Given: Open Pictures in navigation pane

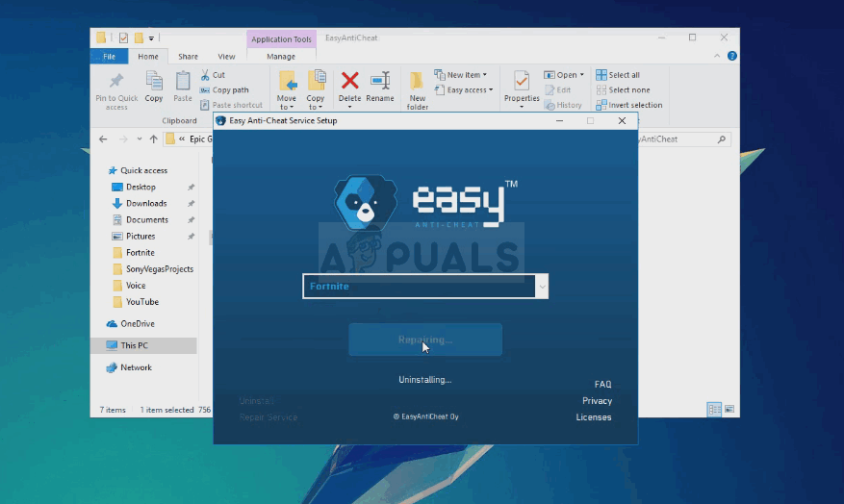Looking at the screenshot, I should click(134, 237).
